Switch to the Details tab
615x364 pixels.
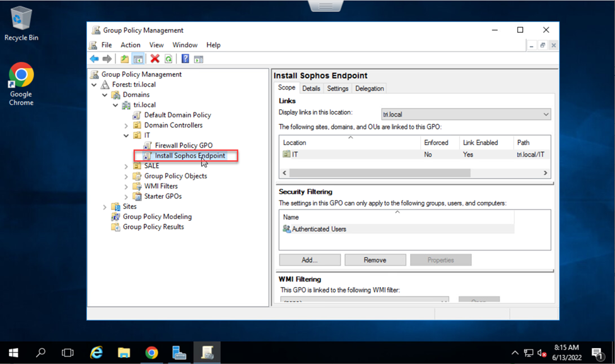tap(311, 89)
